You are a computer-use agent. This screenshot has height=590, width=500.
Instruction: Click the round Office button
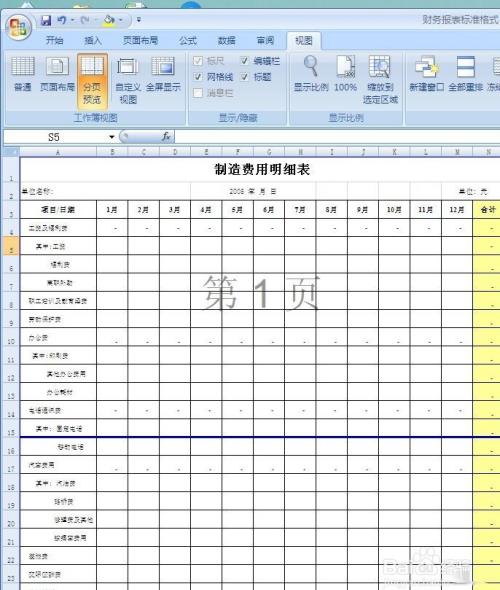pyautogui.click(x=18, y=27)
